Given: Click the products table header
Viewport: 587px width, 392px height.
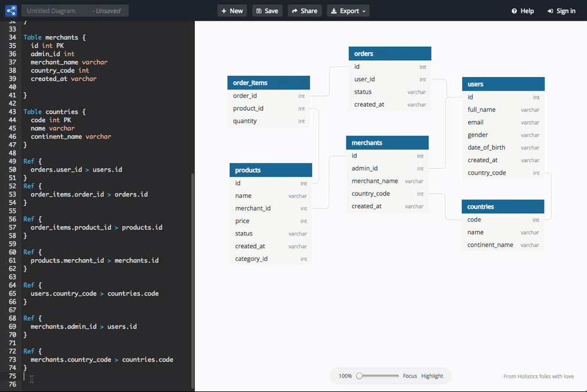Looking at the screenshot, I should 270,170.
